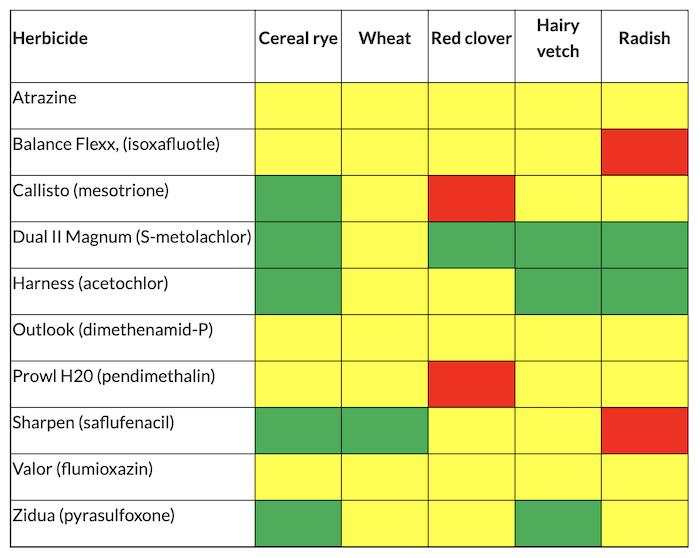Viewport: 700px width, 558px height.
Task: Click the Callisto (mesotrione) row label
Action: 91,190
